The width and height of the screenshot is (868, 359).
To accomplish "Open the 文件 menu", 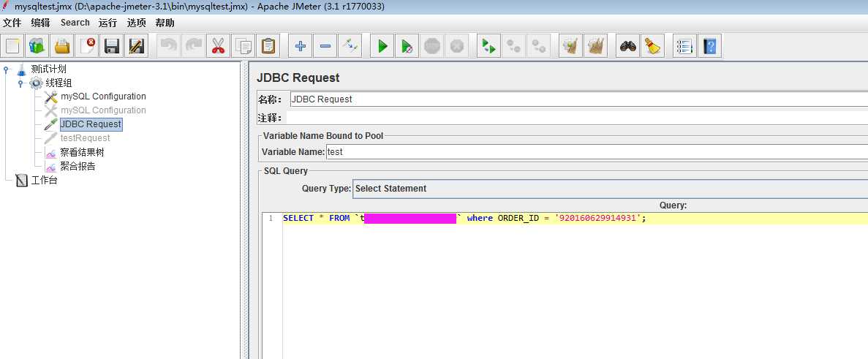I will [12, 23].
